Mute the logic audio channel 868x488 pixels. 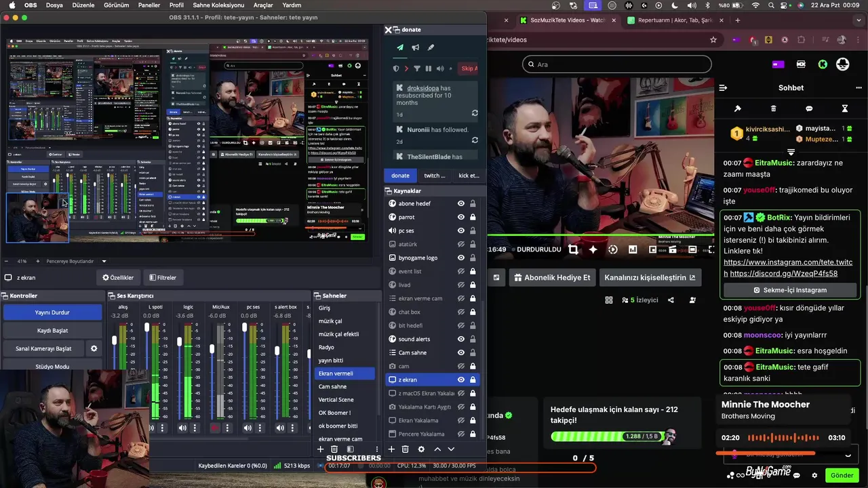click(x=183, y=428)
